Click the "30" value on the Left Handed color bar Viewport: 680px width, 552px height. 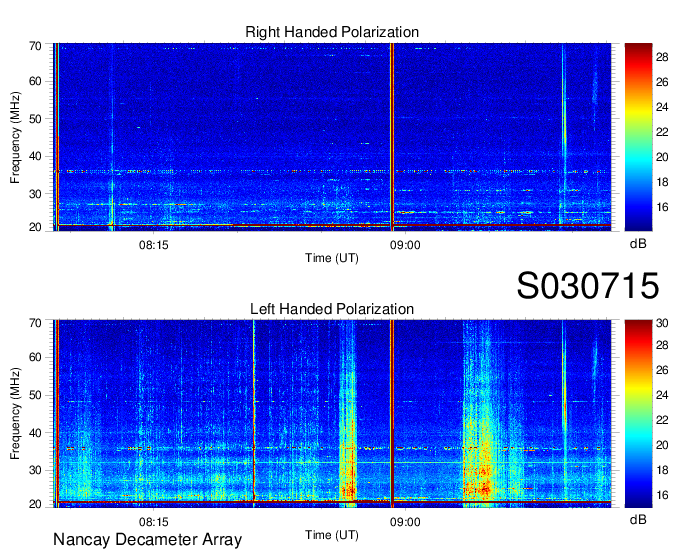[662, 323]
